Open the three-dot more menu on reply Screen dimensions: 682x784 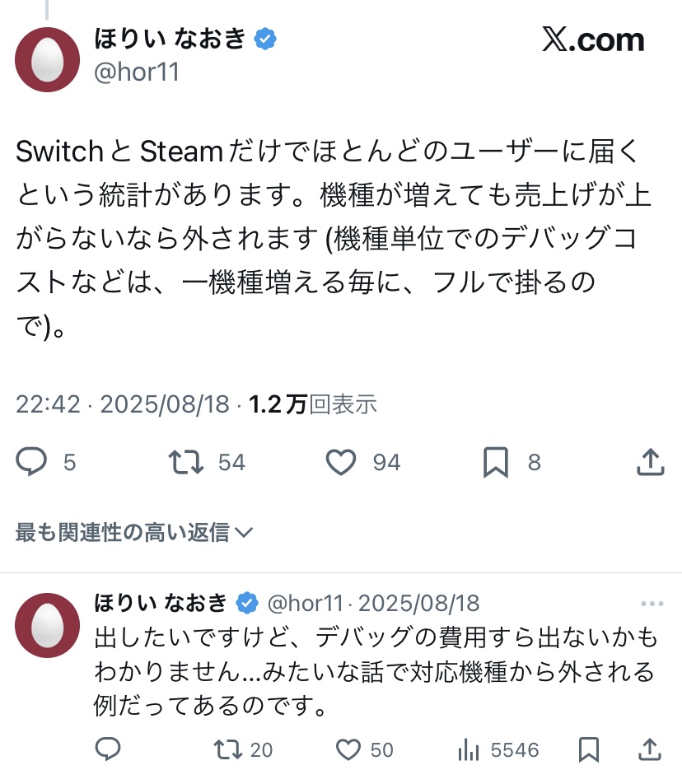click(652, 604)
